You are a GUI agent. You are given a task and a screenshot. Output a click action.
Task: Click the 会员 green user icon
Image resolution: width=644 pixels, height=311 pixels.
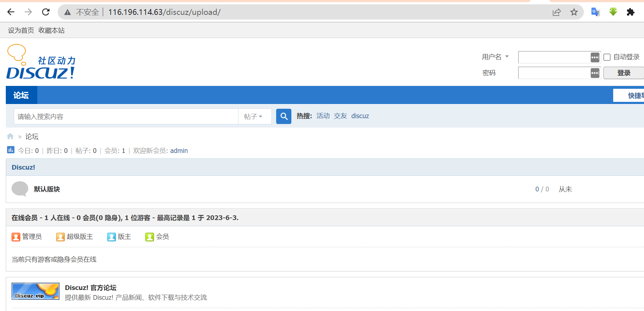150,237
